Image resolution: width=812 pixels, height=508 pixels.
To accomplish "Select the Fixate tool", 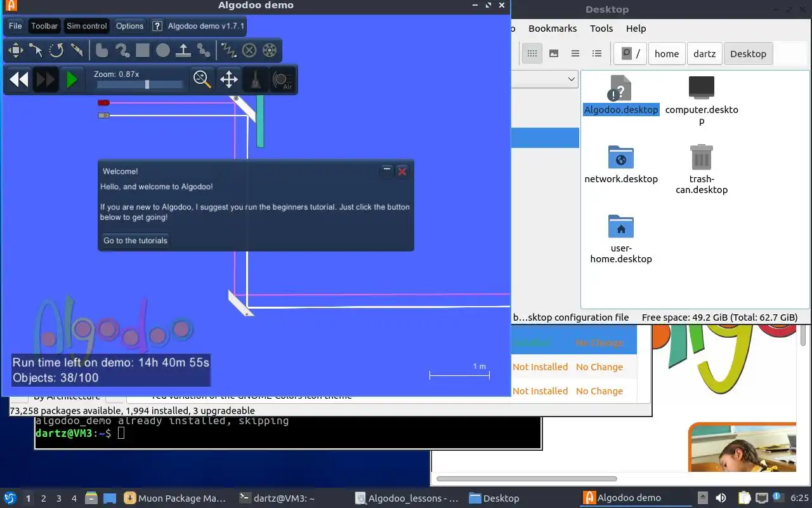I will pyautogui.click(x=249, y=50).
